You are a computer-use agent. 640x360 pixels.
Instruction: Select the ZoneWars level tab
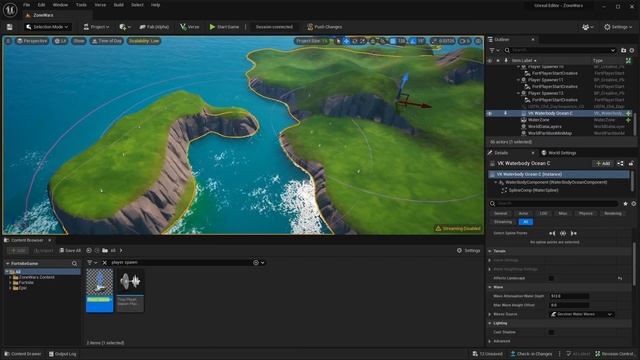[42, 15]
